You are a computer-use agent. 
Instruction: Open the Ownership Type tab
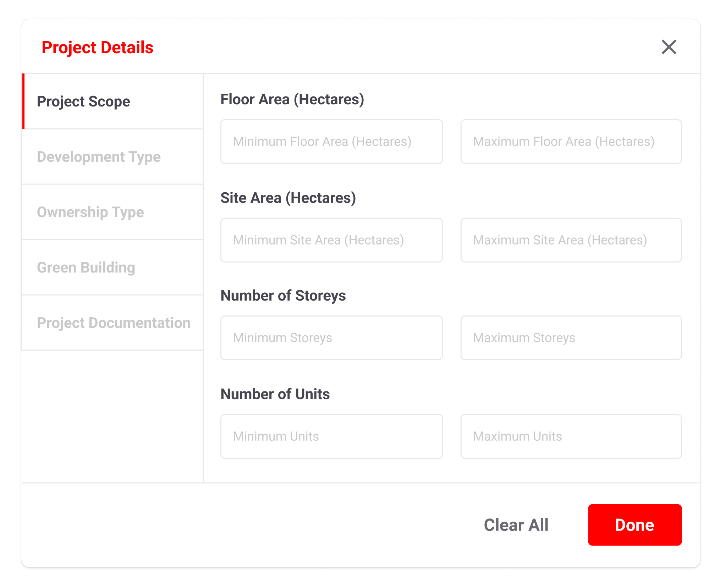coord(90,212)
